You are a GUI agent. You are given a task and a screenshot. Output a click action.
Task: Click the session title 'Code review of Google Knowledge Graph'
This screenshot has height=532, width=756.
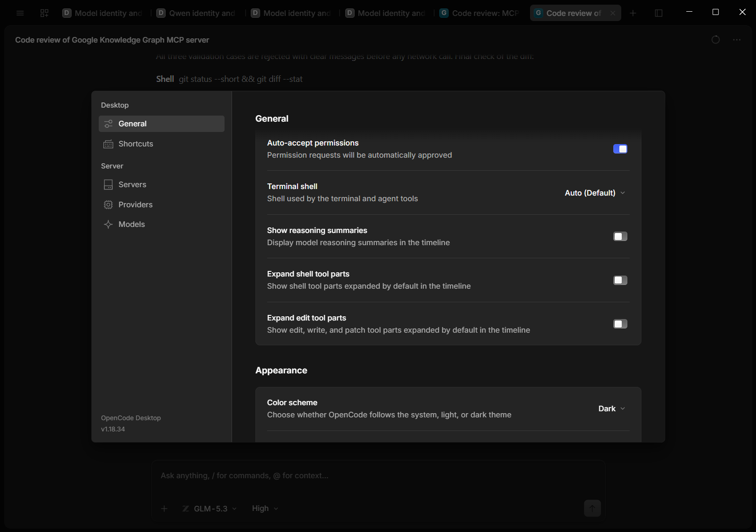(x=112, y=40)
